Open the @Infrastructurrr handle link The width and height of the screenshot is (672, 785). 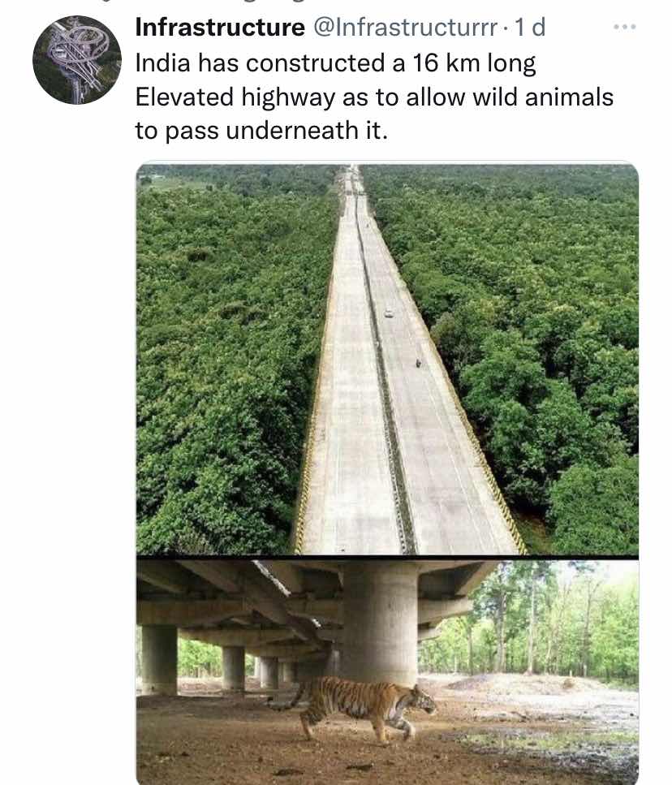pyautogui.click(x=405, y=27)
